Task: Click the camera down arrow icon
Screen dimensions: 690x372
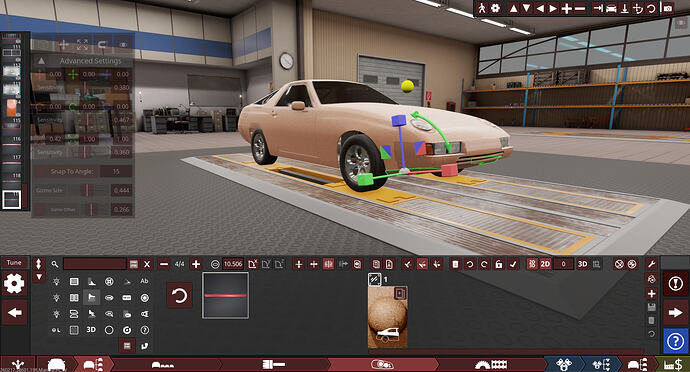Action: pyautogui.click(x=526, y=8)
